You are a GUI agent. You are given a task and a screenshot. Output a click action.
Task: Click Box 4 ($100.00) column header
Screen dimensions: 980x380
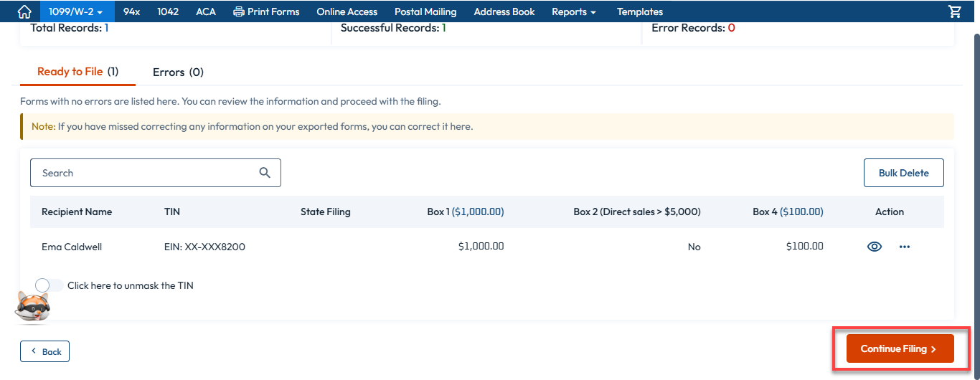coord(788,212)
